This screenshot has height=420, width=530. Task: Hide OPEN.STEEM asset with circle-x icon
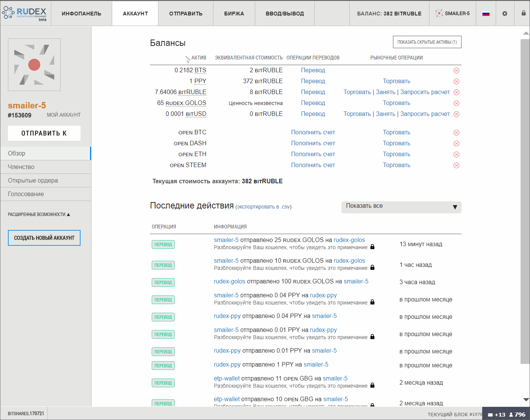coord(456,166)
